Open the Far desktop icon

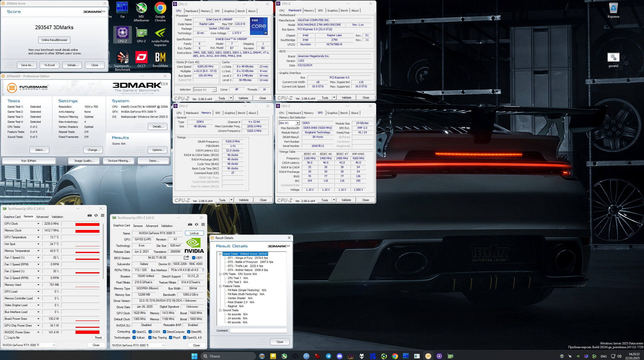[122, 10]
